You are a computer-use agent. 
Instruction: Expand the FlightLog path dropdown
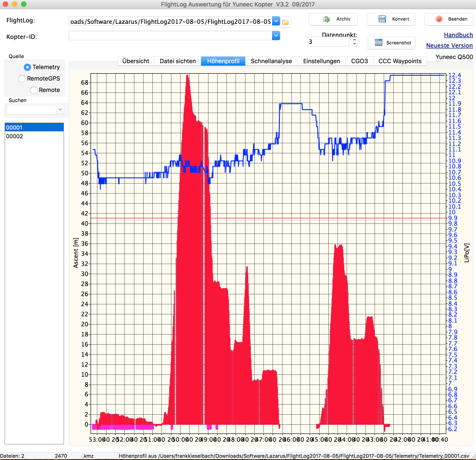276,21
